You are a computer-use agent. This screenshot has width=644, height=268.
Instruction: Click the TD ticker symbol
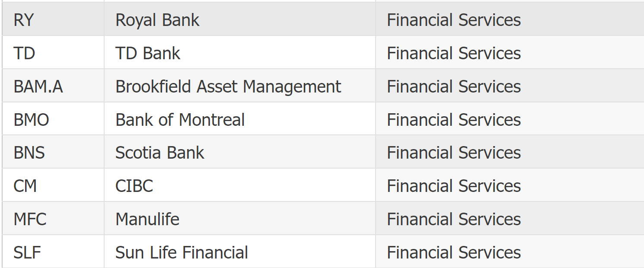pyautogui.click(x=24, y=53)
